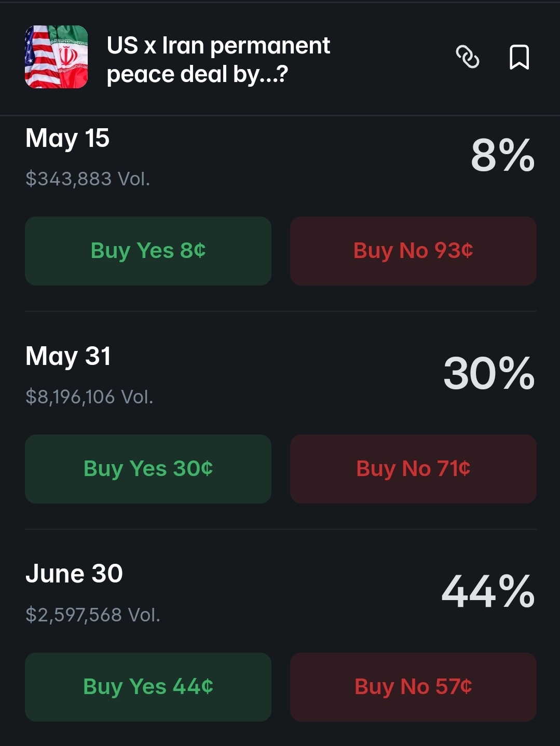
Task: Select the $343,883 volume text
Action: tap(88, 179)
